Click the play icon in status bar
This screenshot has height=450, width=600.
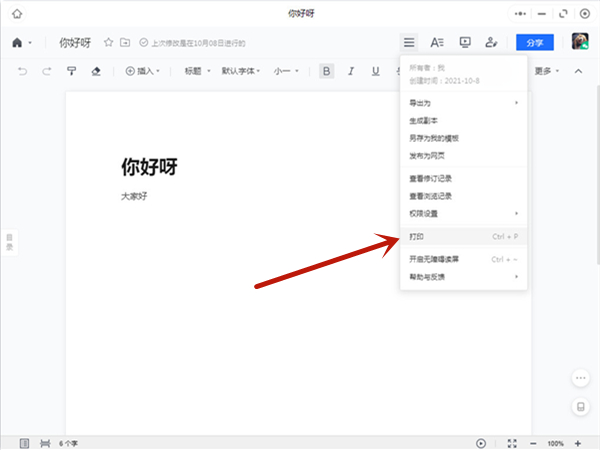[481, 443]
